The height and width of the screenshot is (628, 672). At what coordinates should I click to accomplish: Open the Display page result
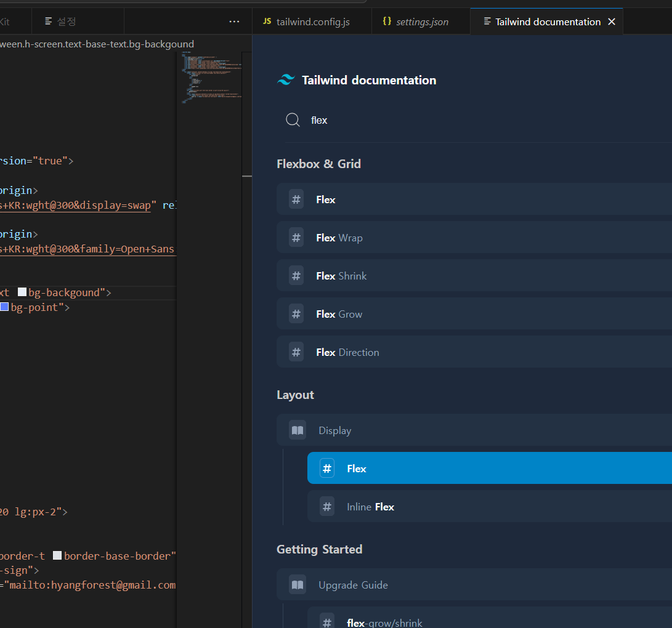[474, 430]
